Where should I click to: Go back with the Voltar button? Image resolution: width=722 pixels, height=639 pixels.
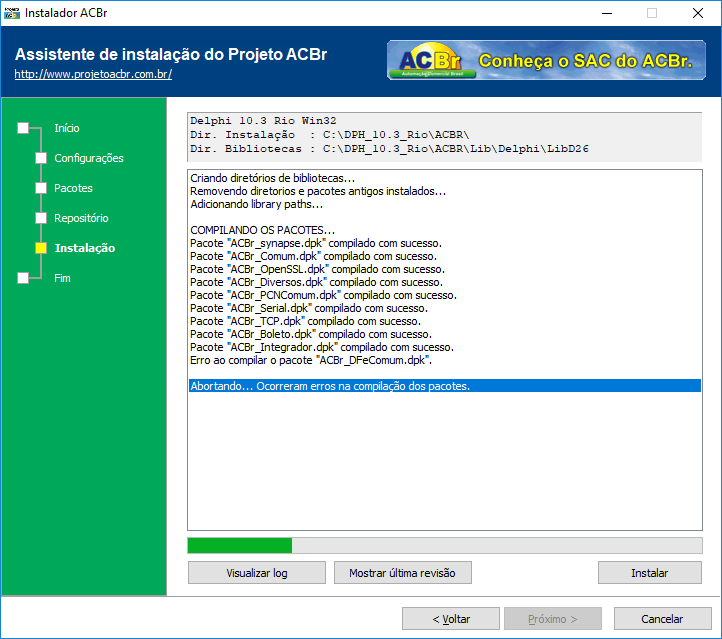(451, 619)
